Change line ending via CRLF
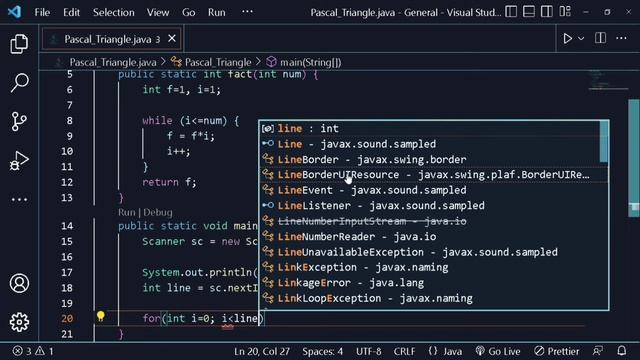The width and height of the screenshot is (640, 360). coord(404,351)
